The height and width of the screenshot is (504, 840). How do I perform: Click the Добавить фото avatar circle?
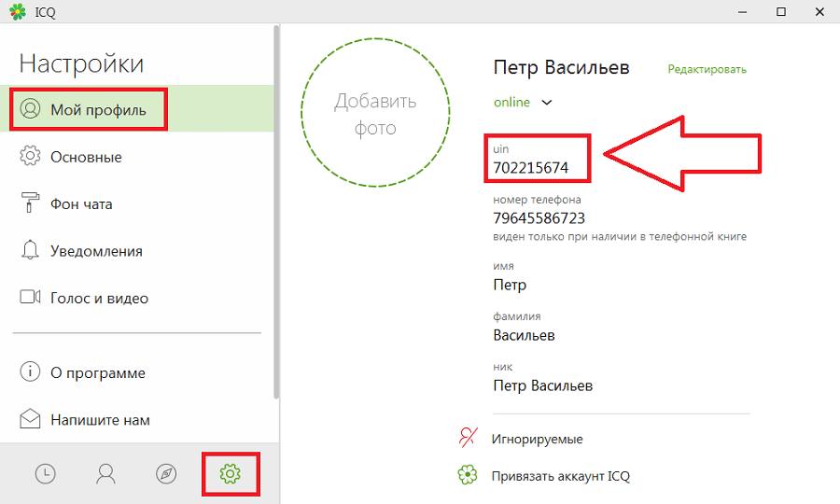coord(375,113)
